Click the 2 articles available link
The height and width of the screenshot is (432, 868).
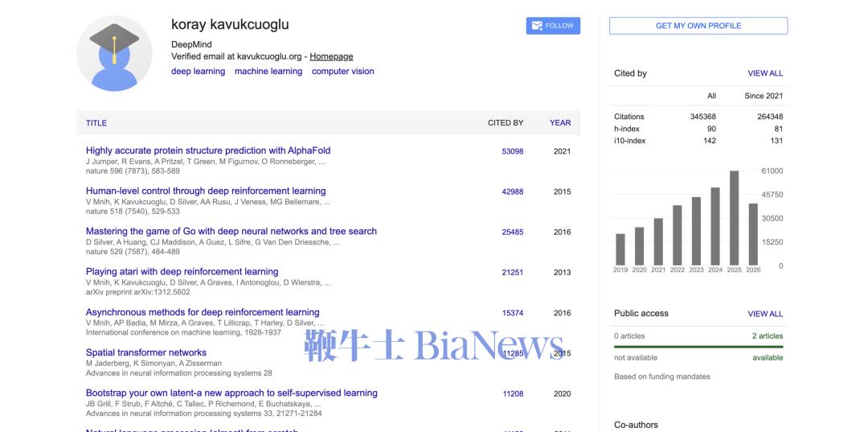click(x=768, y=336)
